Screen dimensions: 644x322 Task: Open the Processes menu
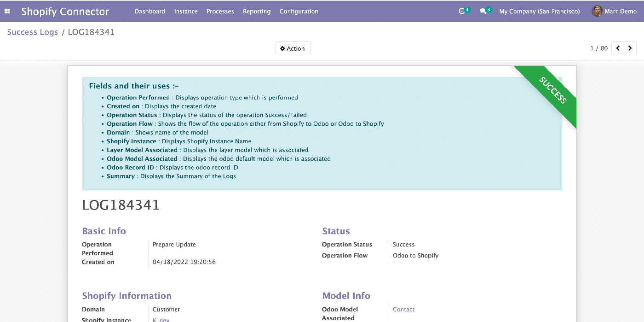click(x=220, y=11)
